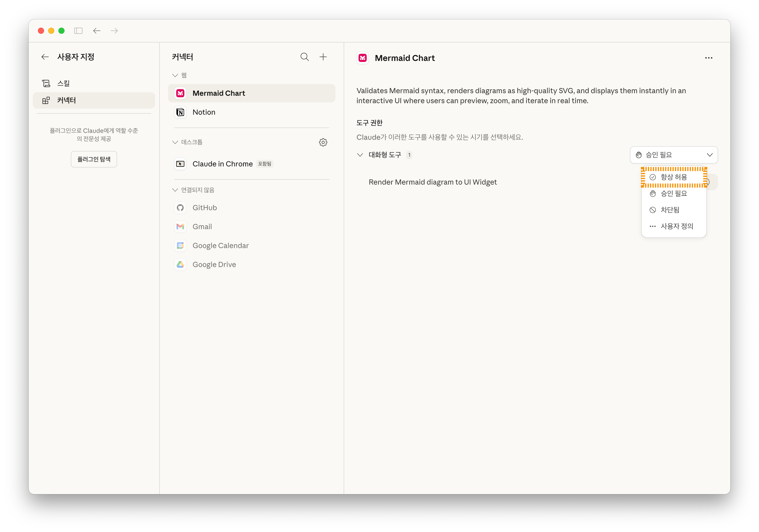The width and height of the screenshot is (759, 532).
Task: Select the 항상 허용 permission option
Action: pos(673,177)
